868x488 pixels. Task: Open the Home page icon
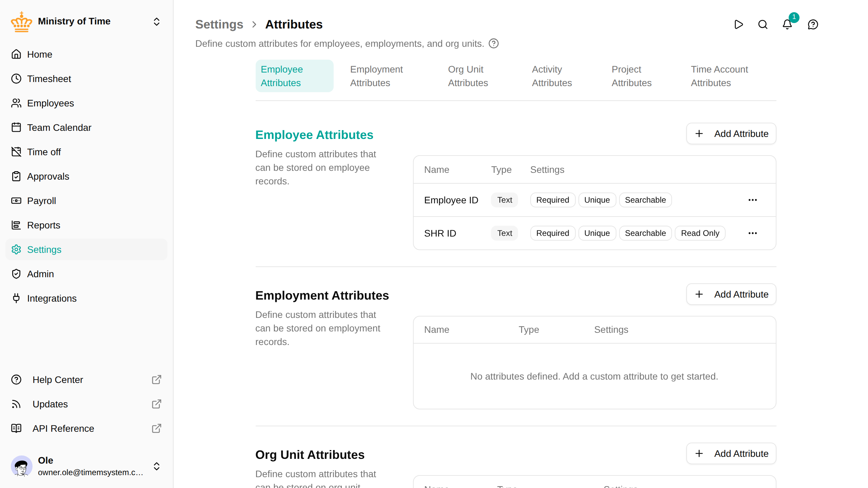(16, 54)
